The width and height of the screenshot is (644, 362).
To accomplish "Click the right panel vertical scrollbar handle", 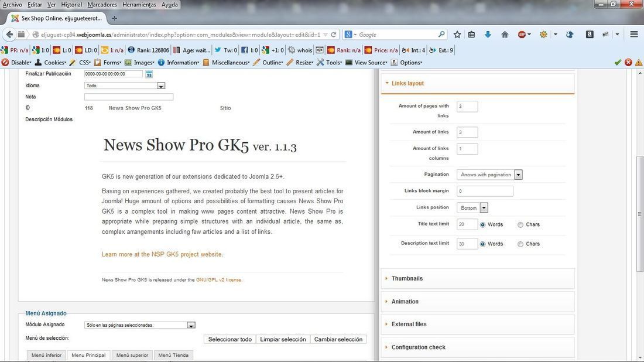I will [640, 214].
